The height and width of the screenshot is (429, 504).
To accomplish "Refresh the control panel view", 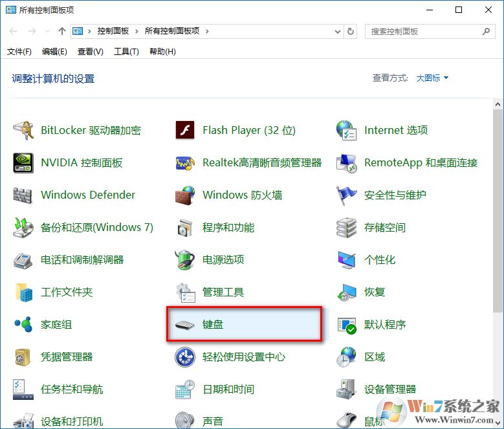I will (x=351, y=32).
